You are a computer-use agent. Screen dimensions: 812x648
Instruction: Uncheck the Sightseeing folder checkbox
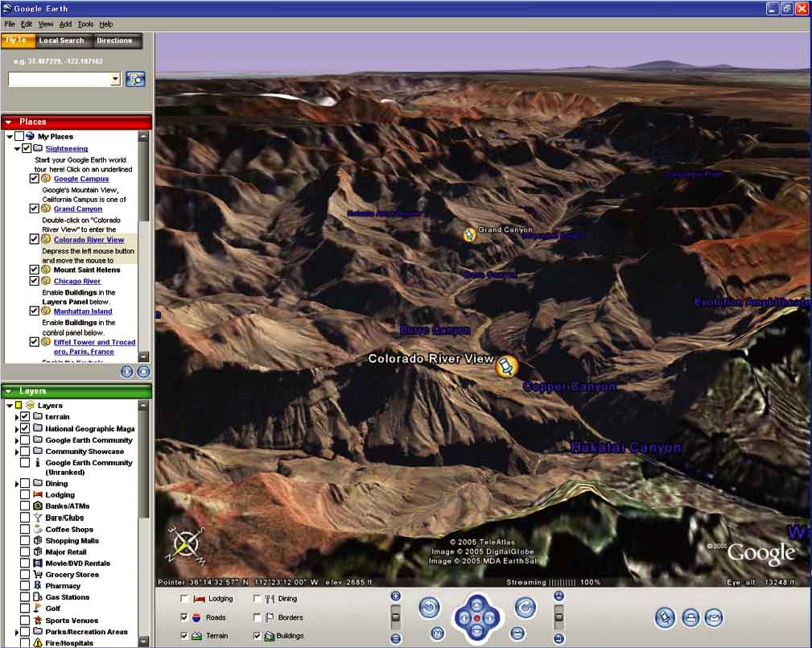coord(27,148)
